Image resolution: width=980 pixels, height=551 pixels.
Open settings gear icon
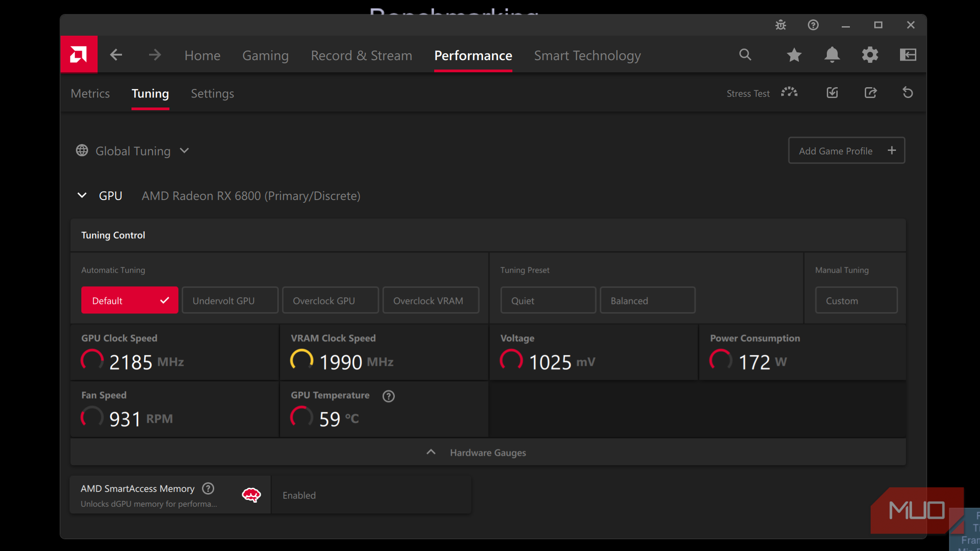coord(870,55)
